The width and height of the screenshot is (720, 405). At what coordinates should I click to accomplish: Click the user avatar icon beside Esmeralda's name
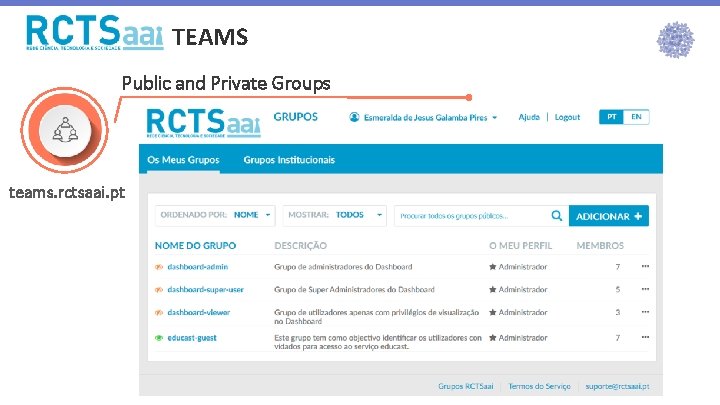354,117
